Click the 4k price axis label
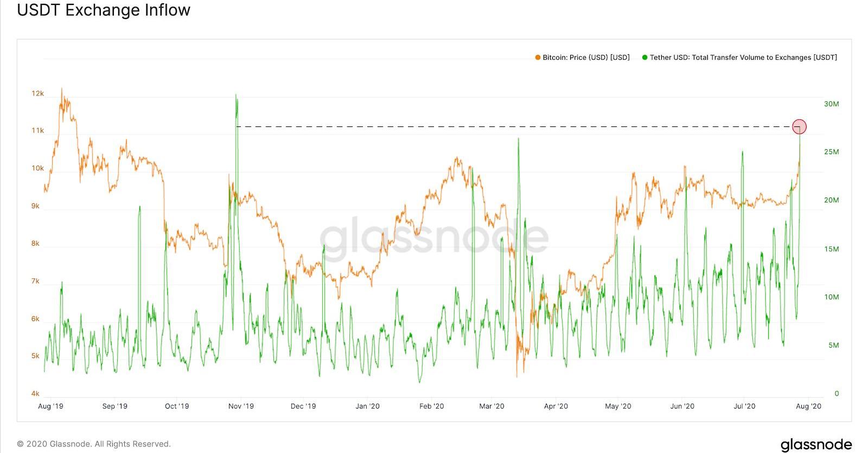 click(x=35, y=393)
